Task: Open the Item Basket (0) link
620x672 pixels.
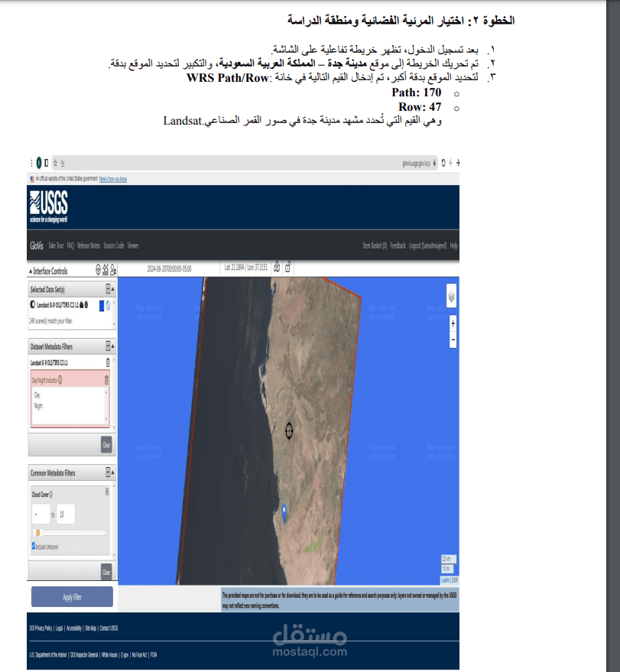Action: 375,245
